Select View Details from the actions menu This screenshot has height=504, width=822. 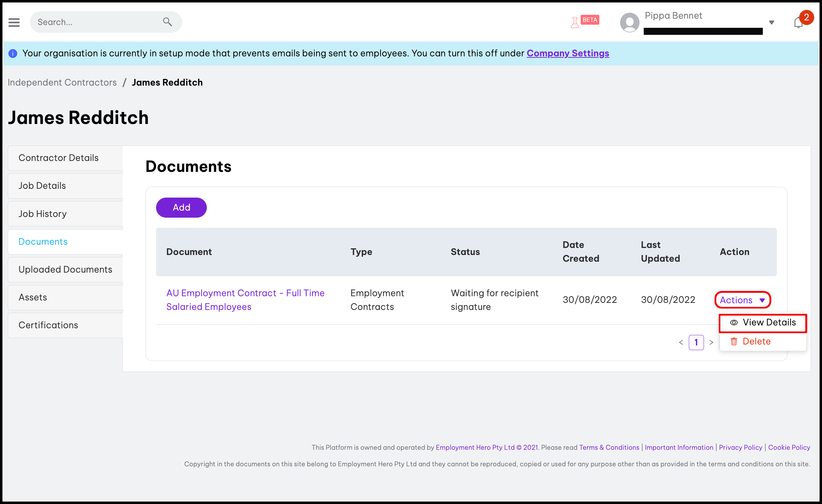pos(769,323)
